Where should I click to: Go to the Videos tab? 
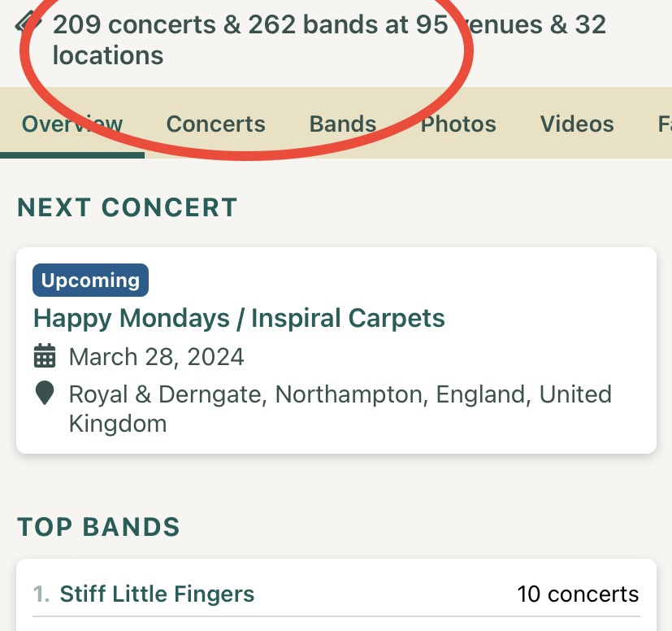(577, 124)
